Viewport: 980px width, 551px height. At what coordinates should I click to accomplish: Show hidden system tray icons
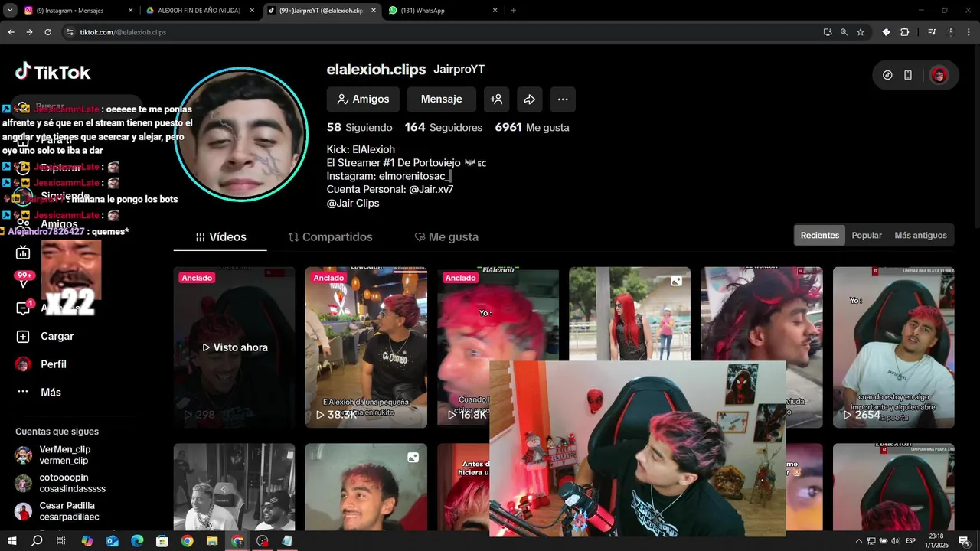859,541
